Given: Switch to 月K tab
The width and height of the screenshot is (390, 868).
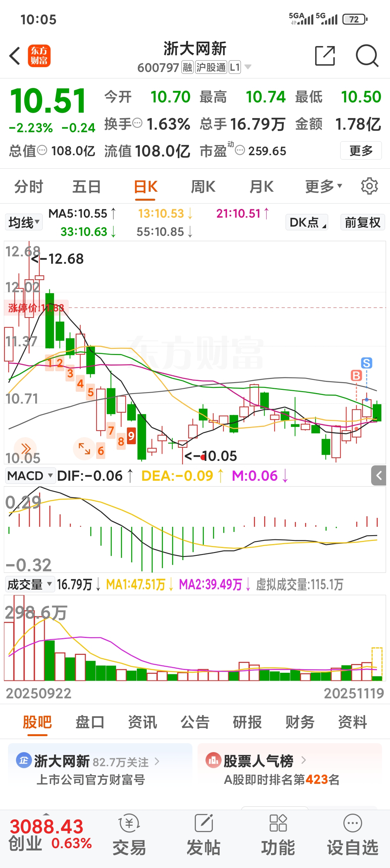Looking at the screenshot, I should [261, 186].
